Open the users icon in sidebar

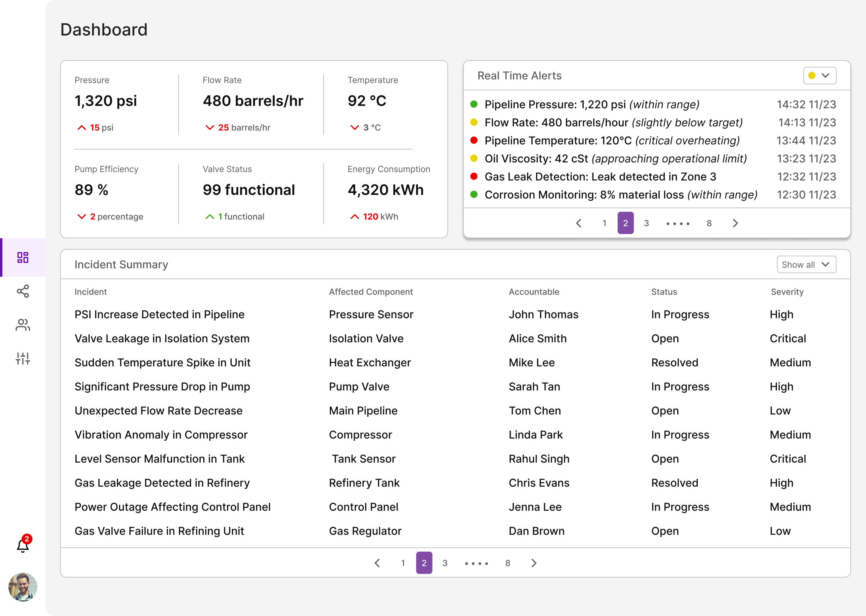23,325
